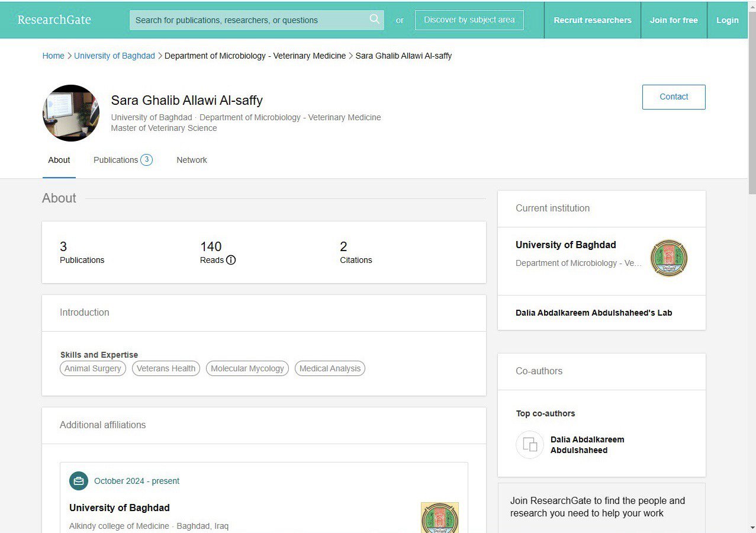Select the Medical Analysis skill tag
The image size is (756, 533).
330,368
